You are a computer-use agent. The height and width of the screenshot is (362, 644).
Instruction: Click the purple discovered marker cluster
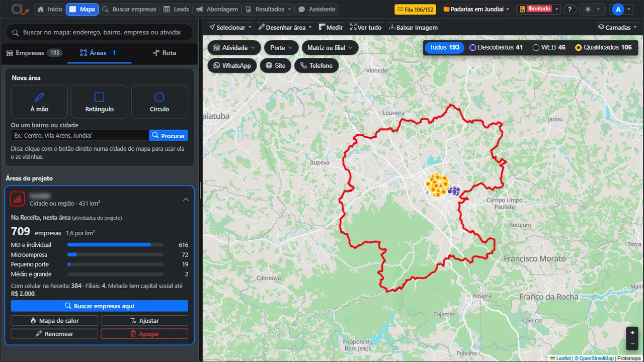tap(454, 191)
